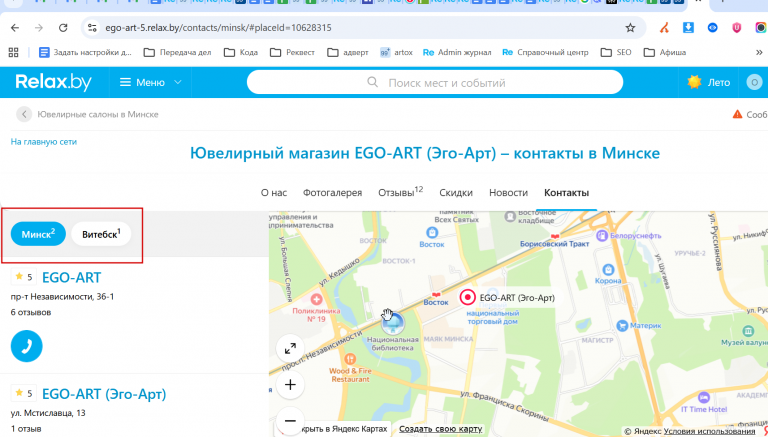Click the phone call button
Image resolution: width=768 pixels, height=437 pixels.
click(x=26, y=346)
